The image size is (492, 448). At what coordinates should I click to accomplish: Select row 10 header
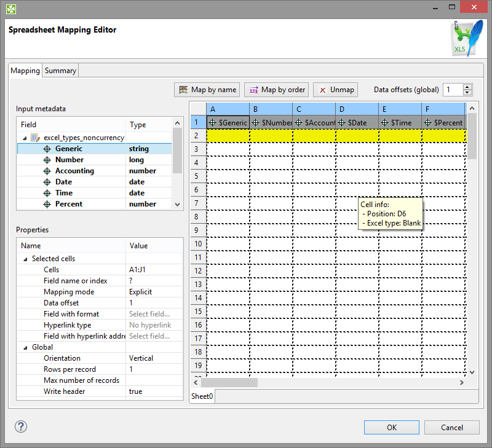(198, 244)
